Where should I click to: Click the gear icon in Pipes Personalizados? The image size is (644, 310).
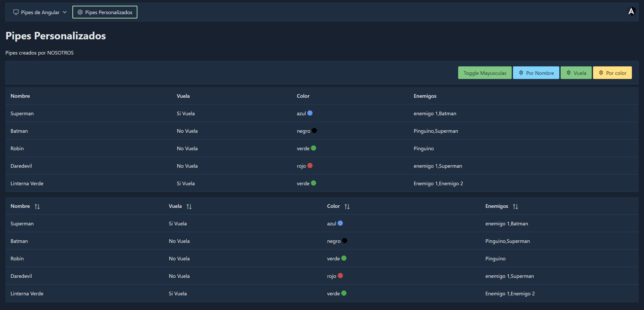pos(80,12)
